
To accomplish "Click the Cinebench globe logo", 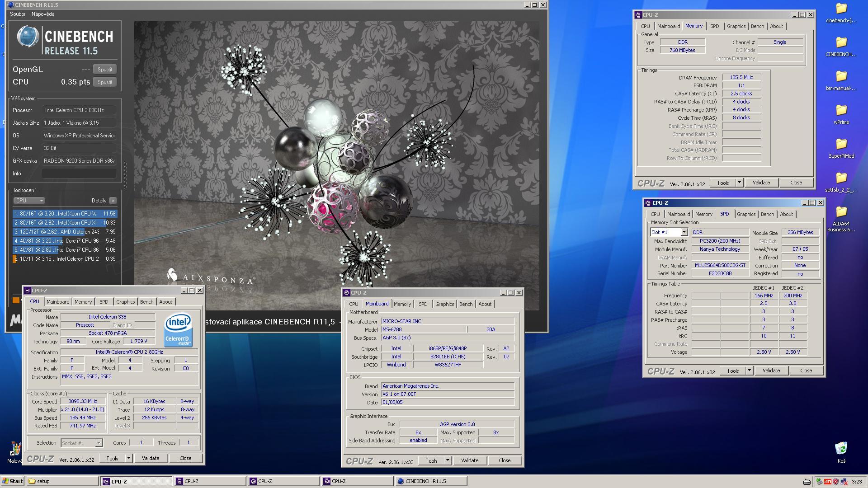I will click(x=28, y=37).
